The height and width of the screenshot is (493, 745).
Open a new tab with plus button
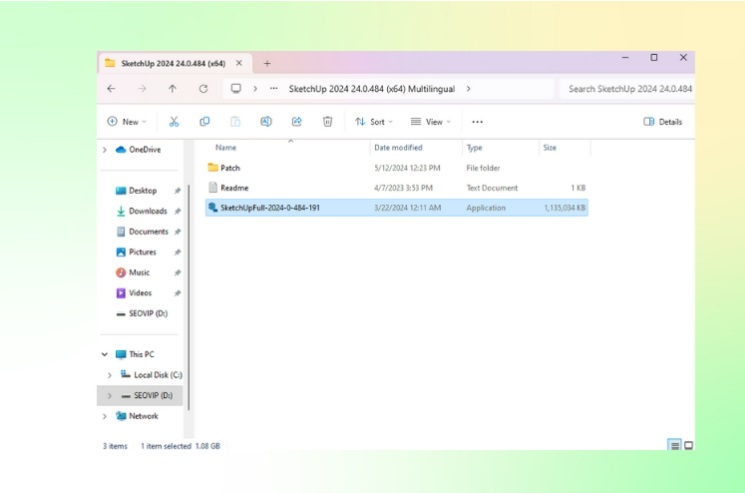267,63
